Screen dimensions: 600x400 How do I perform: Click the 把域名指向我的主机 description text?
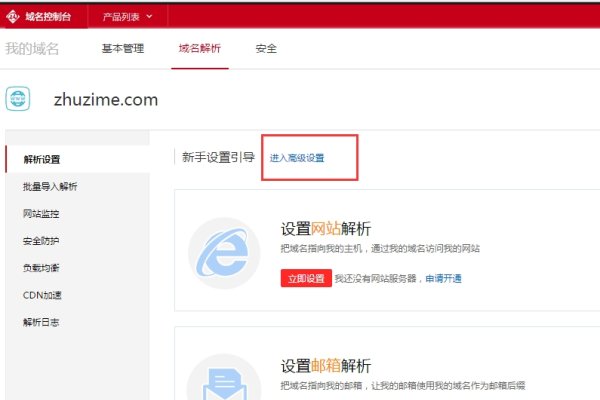click(x=380, y=249)
